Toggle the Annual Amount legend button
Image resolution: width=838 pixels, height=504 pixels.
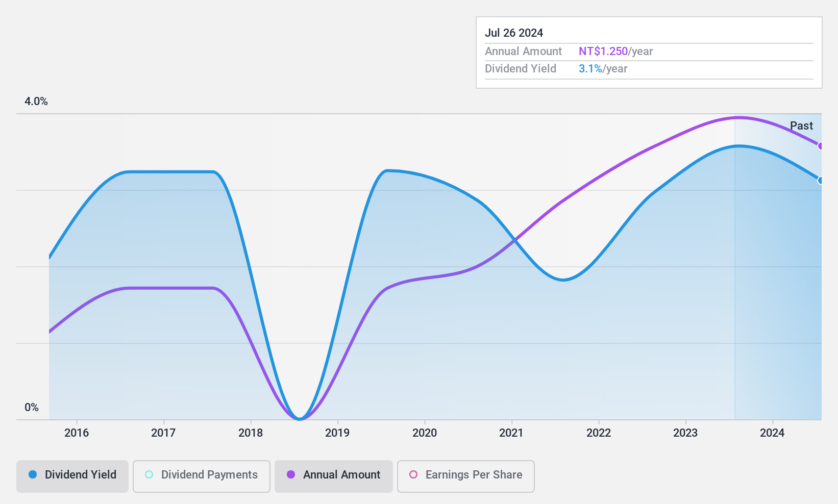pos(334,476)
